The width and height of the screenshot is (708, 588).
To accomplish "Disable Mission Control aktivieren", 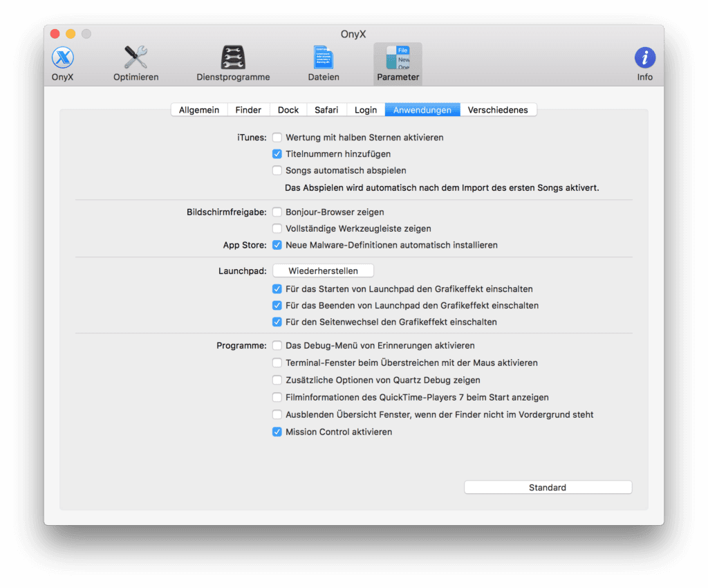I will (277, 432).
